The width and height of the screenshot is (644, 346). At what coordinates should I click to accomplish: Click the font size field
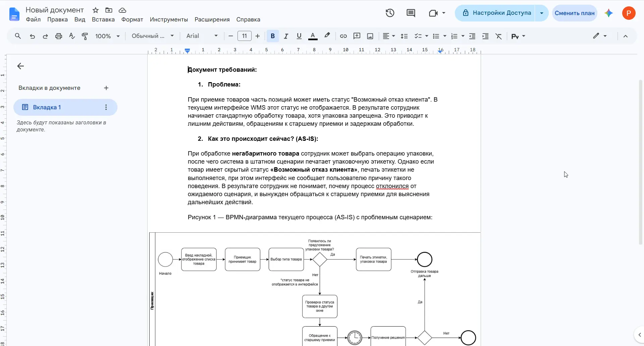244,36
